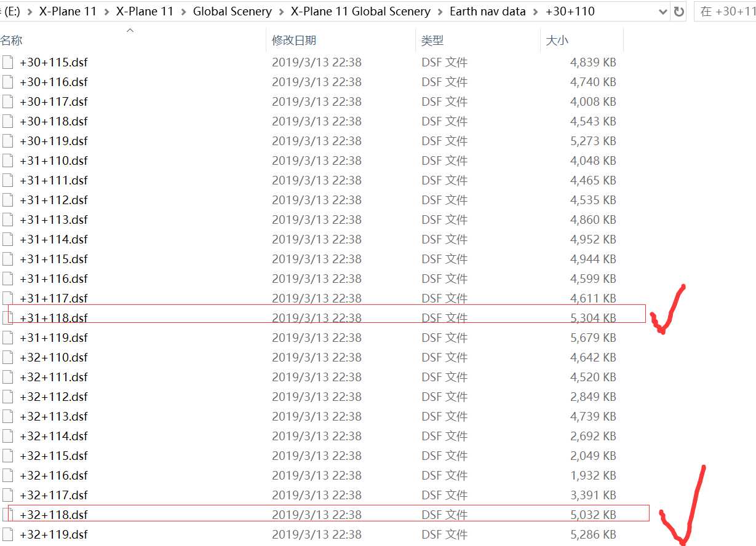Click the file icon of +32+110.dsf
The height and width of the screenshot is (546, 756).
(x=7, y=357)
